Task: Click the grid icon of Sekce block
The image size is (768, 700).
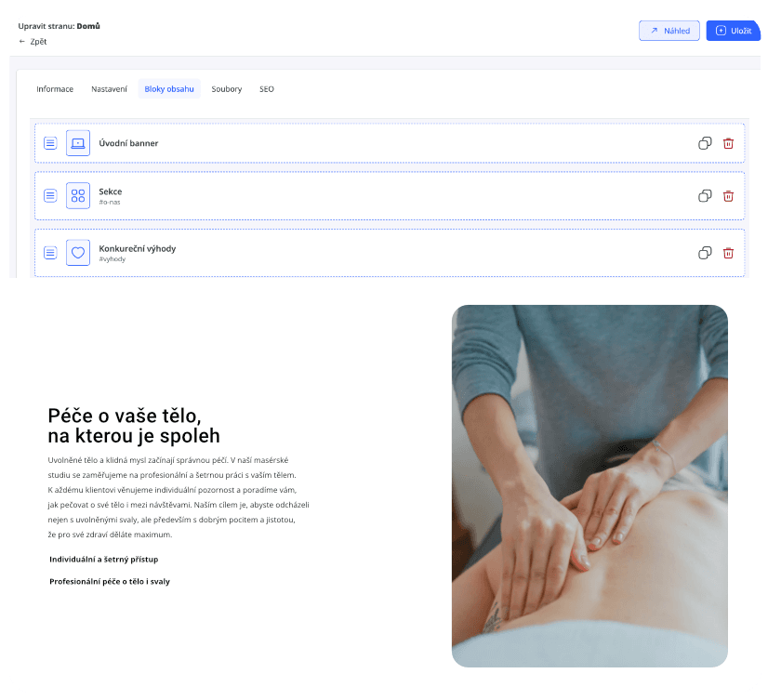Action: point(78,195)
